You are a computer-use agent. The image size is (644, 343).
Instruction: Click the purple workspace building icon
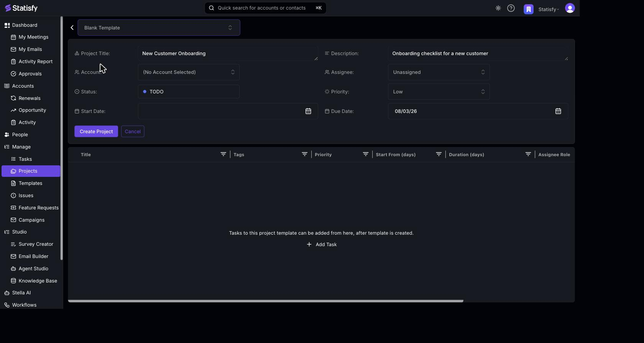[529, 9]
